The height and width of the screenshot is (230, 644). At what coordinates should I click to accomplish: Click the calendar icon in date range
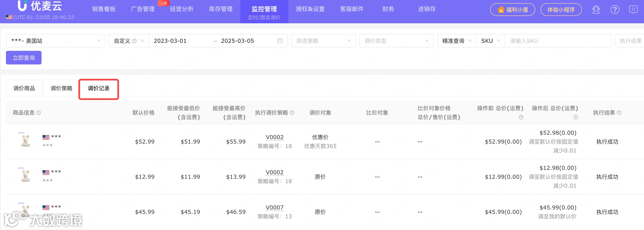pos(280,41)
